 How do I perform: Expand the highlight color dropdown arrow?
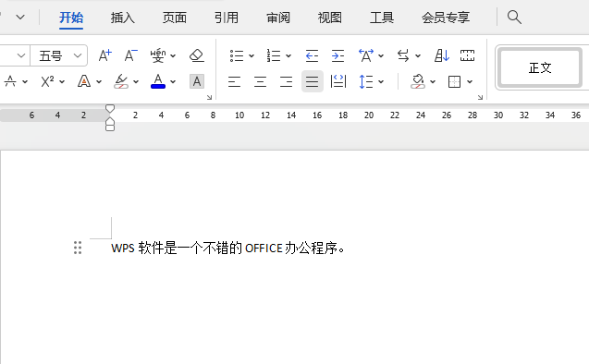[136, 81]
